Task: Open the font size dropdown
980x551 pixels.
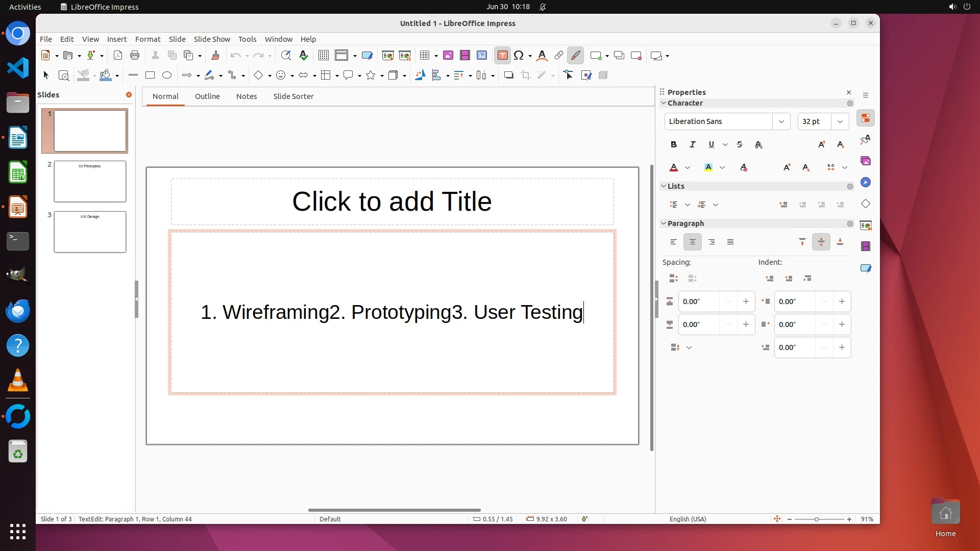Action: (x=840, y=121)
